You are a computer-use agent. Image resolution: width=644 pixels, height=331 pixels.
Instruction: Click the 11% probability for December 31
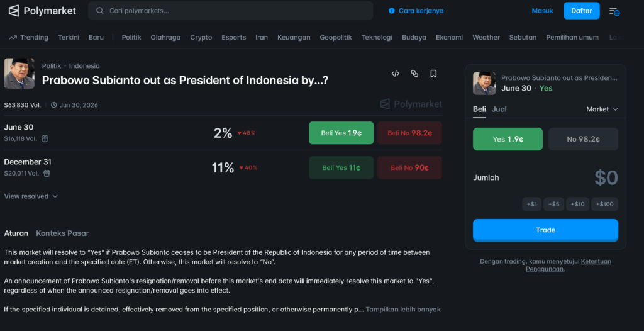(x=223, y=167)
